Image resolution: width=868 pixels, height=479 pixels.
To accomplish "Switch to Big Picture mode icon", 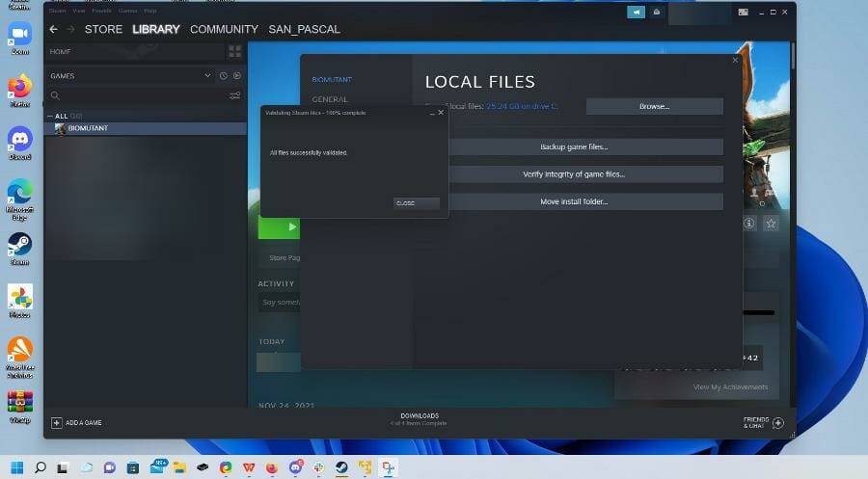I will tap(743, 13).
